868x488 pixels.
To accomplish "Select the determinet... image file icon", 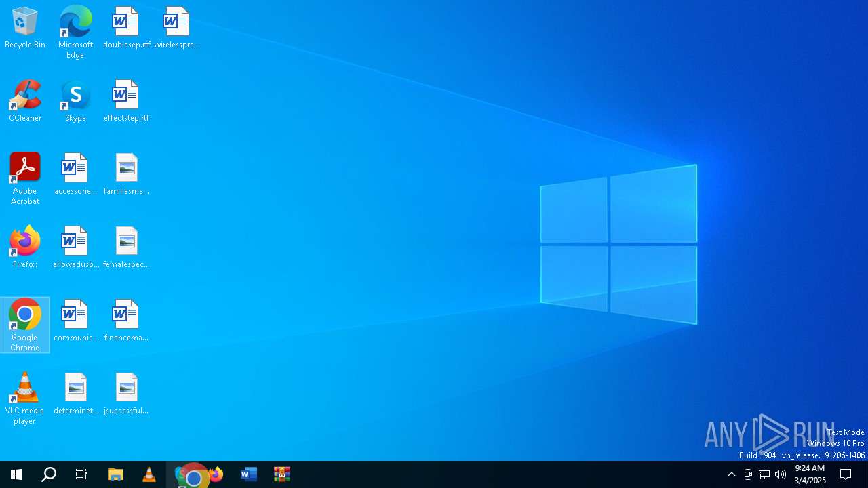I will (x=75, y=394).
